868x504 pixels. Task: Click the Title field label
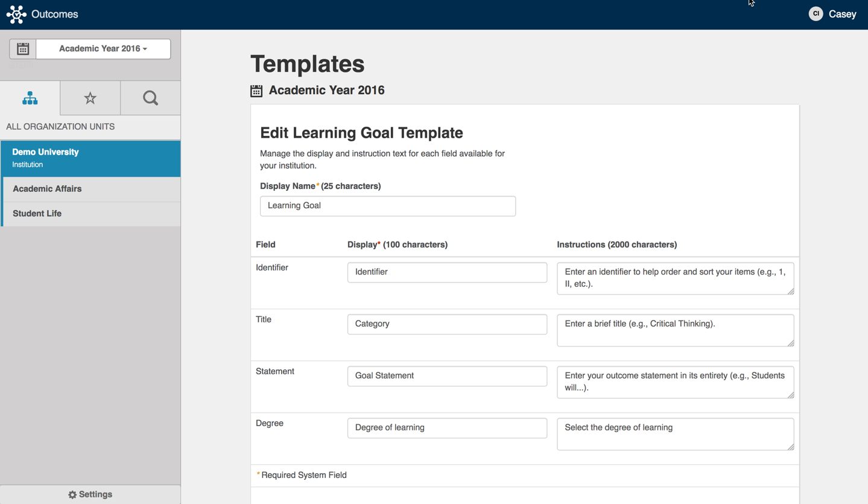264,319
